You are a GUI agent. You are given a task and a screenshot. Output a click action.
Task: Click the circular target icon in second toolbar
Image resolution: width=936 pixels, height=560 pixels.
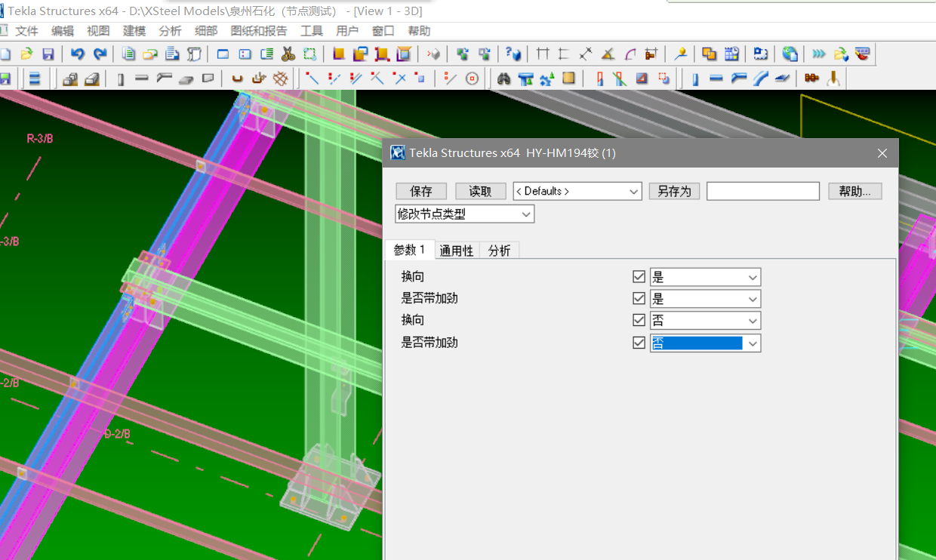(x=473, y=78)
